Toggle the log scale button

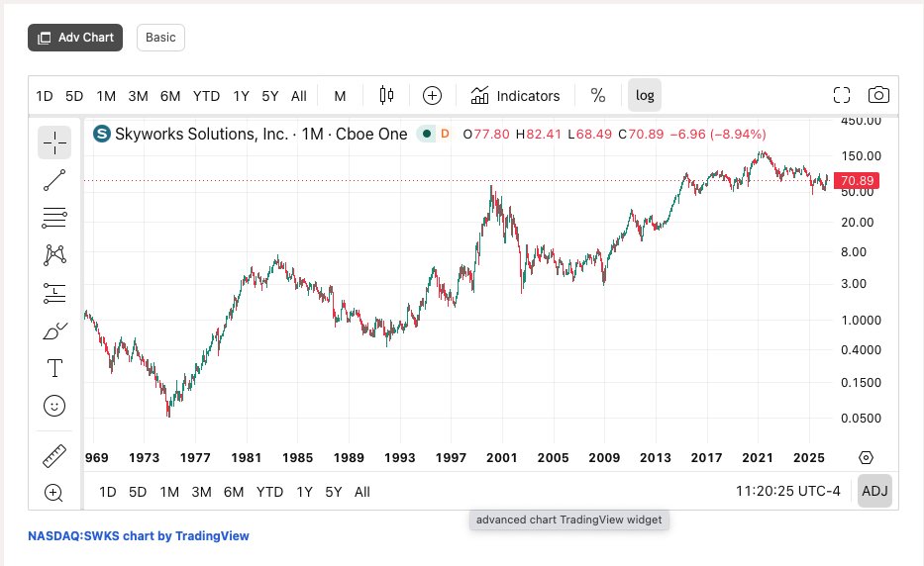pos(645,95)
